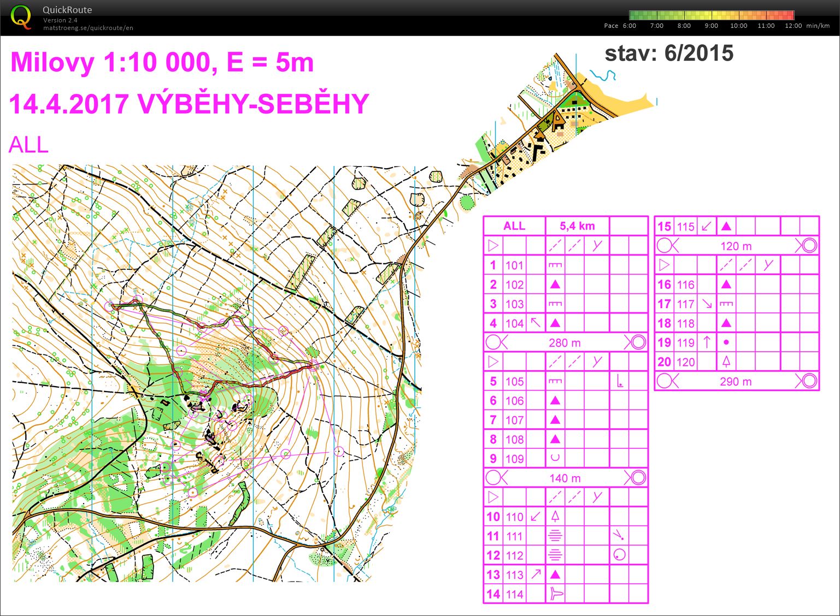This screenshot has height=616, width=840.
Task: Click control code 118 cell
Action: click(x=685, y=323)
